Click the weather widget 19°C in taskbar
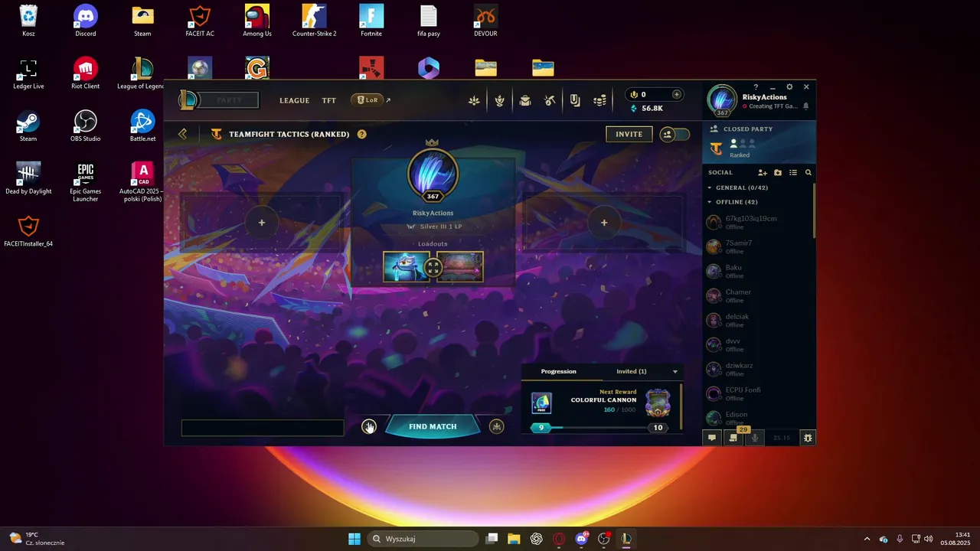Screen dimensions: 980x551 click(37, 539)
